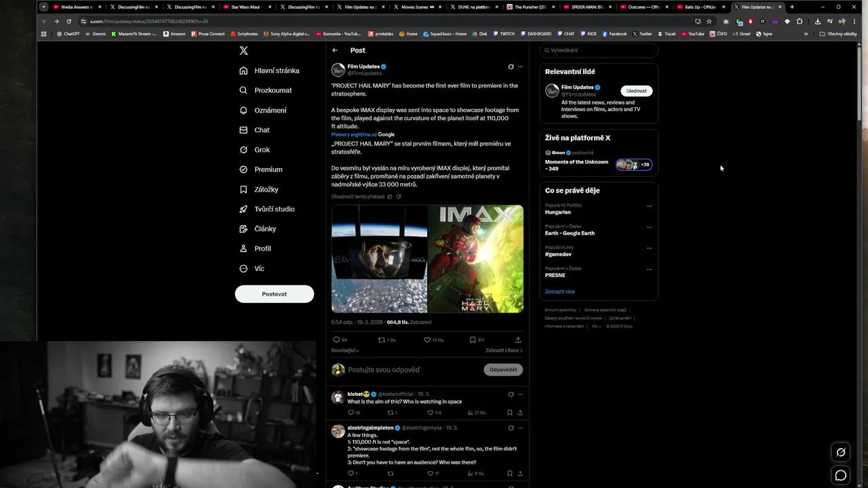Expand Související sort dropdown
Screen dimensions: 868x488
click(x=345, y=350)
